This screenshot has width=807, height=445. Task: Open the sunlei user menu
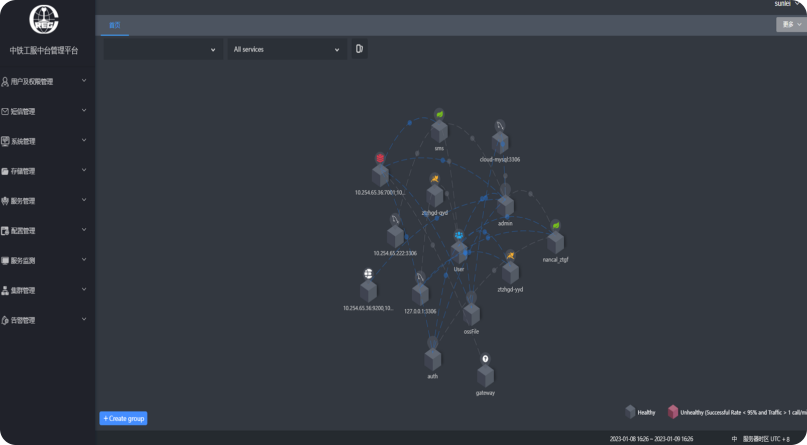tap(787, 4)
